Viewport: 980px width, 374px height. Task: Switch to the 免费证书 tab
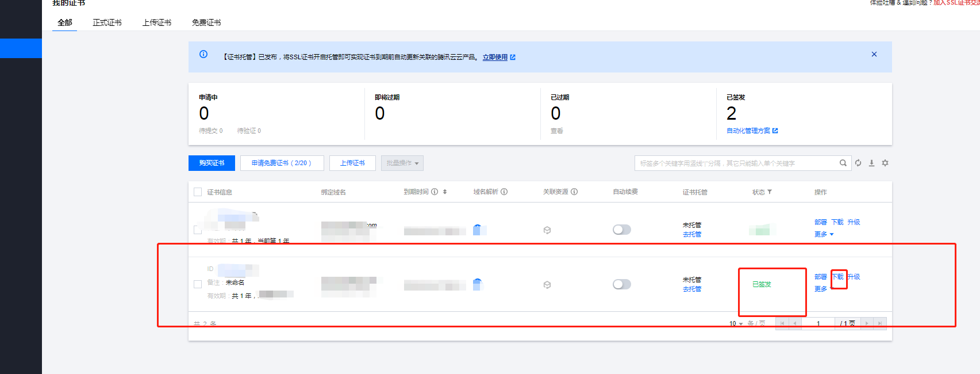(x=206, y=22)
